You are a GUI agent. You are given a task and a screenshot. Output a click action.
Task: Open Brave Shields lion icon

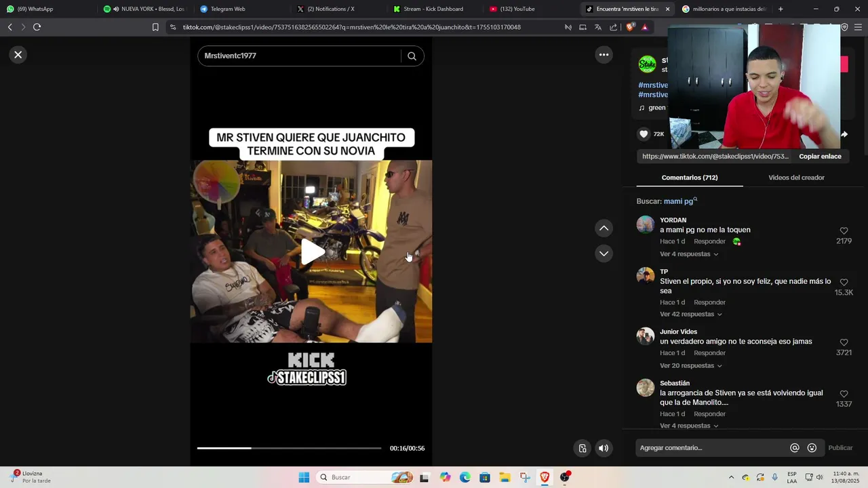pos(630,27)
